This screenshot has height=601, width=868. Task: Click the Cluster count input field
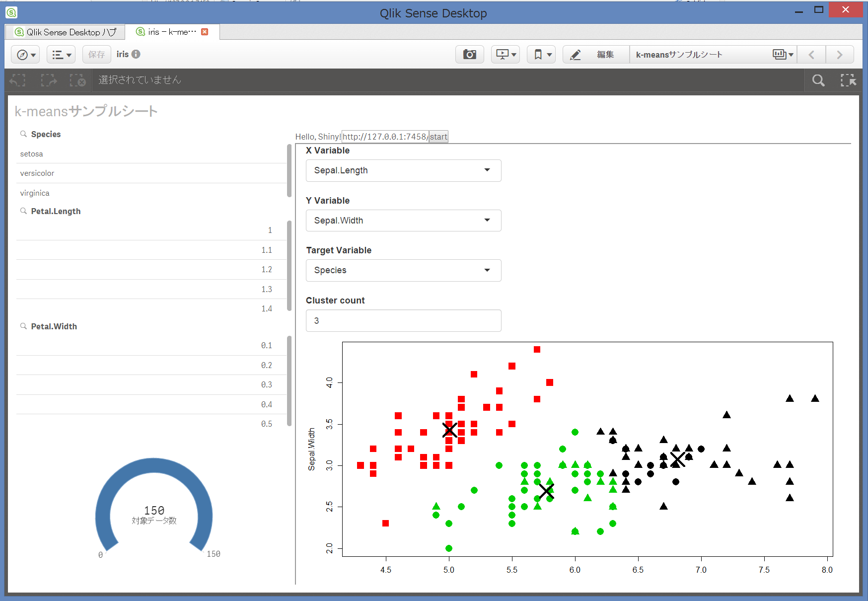403,320
